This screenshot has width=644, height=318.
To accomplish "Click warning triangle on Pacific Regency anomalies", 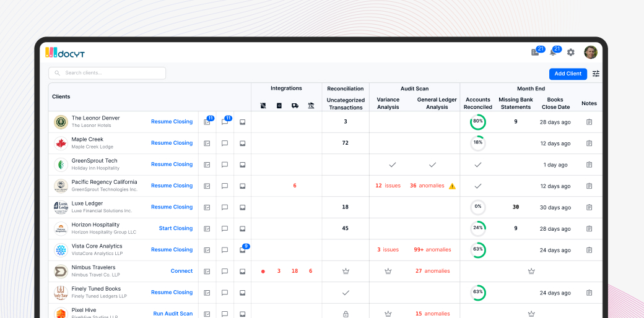I will pos(452,186).
